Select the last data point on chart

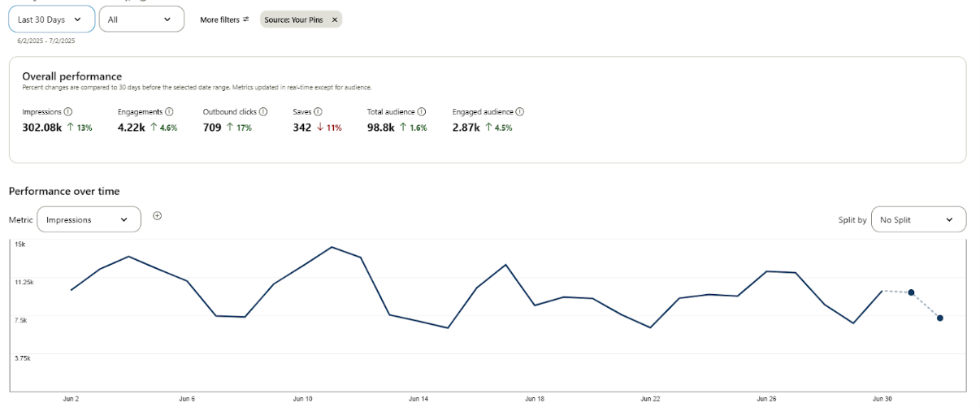[939, 318]
